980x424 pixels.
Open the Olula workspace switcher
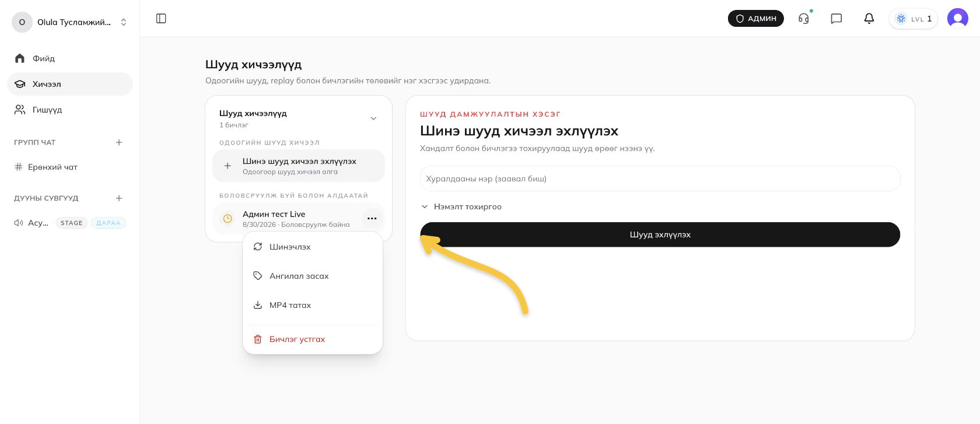point(70,22)
